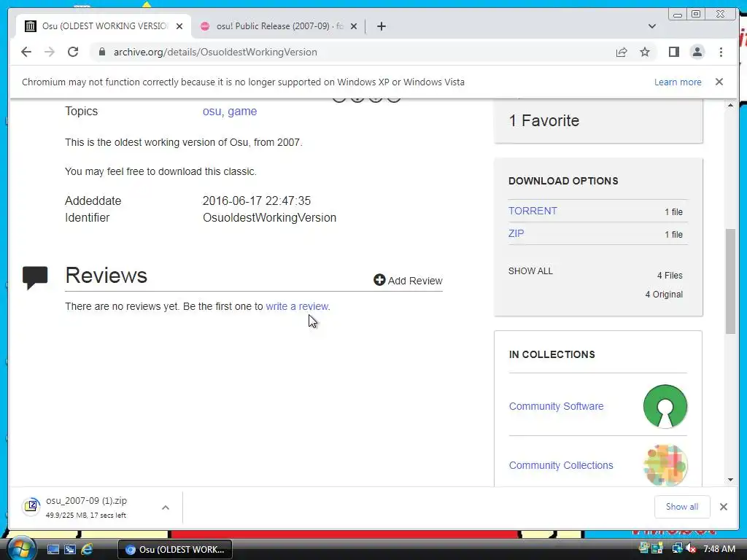Screen dimensions: 747x560
Task: Click the Community Collections mosaic thumbnail
Action: pos(665,465)
